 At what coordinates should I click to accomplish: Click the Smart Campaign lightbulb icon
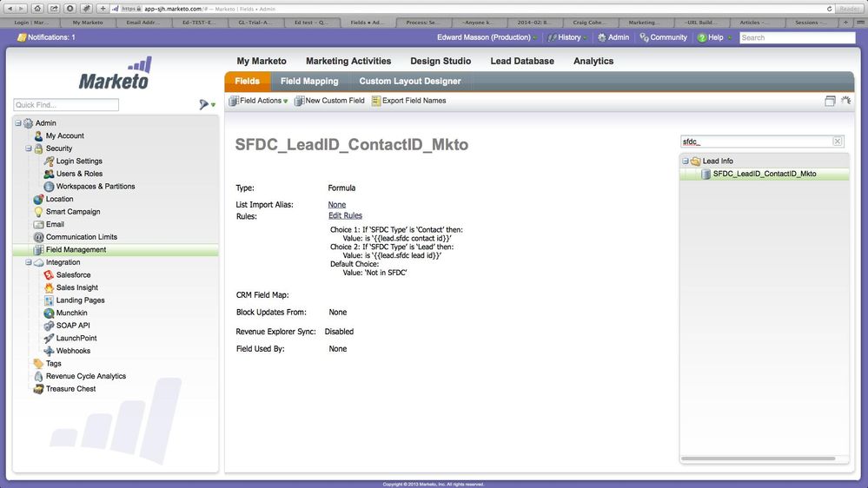coord(38,212)
